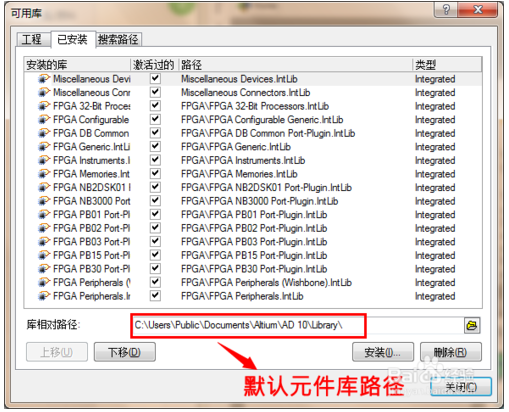Click the 路径 column header
Screen dimensions: 509x412
tap(295, 64)
